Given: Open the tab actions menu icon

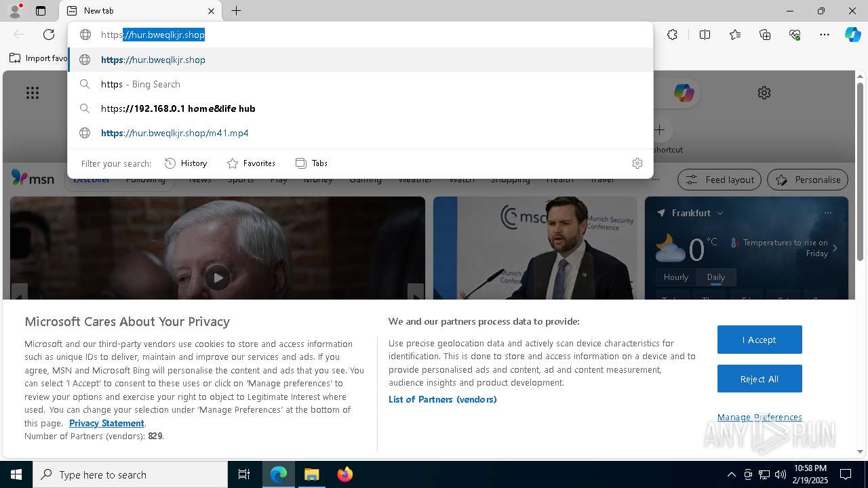Looking at the screenshot, I should (41, 11).
